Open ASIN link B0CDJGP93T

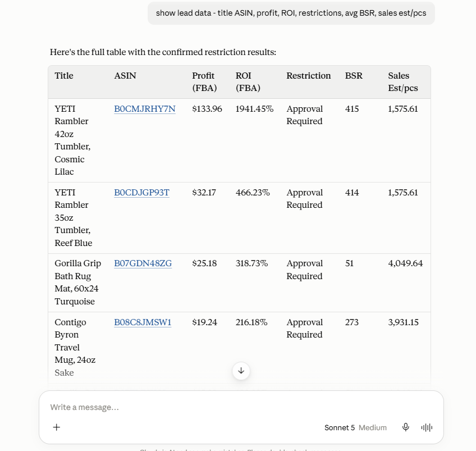(142, 193)
